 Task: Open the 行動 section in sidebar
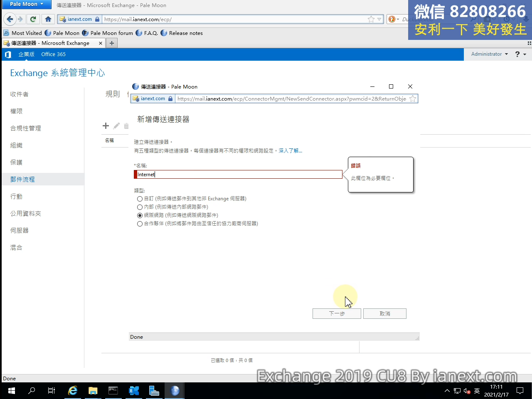16,197
